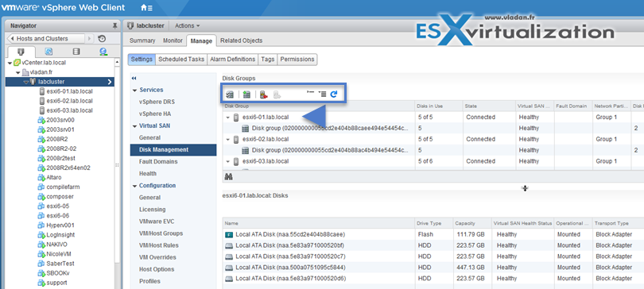Screen dimensions: 644x289
Task: Collapse the labcluster tree node
Action: tap(26, 82)
